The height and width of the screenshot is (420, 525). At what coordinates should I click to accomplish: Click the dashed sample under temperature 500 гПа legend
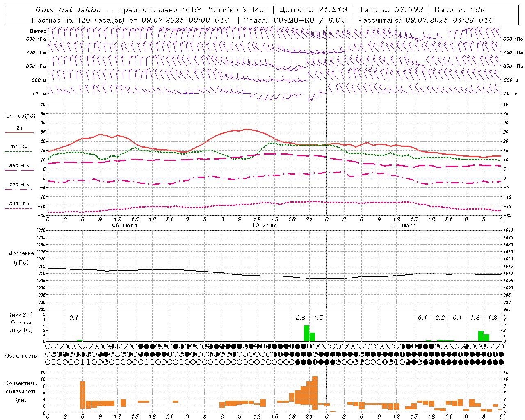(18, 208)
